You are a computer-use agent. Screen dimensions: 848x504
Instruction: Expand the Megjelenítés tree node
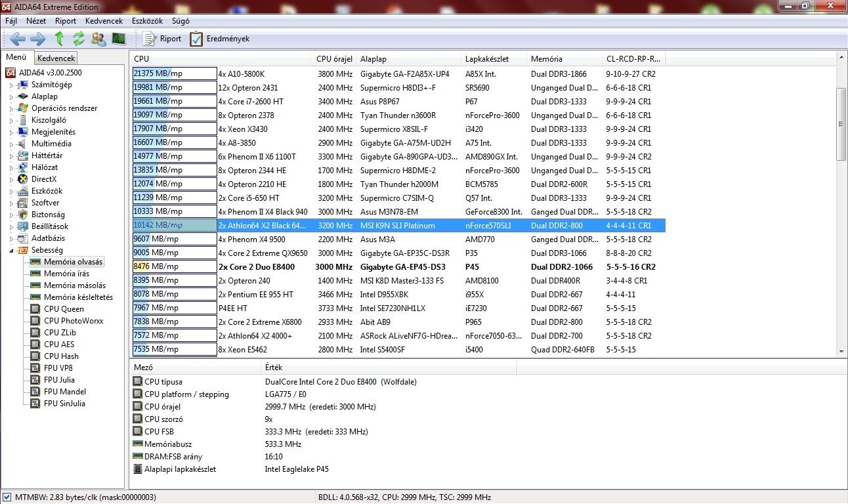pos(11,132)
